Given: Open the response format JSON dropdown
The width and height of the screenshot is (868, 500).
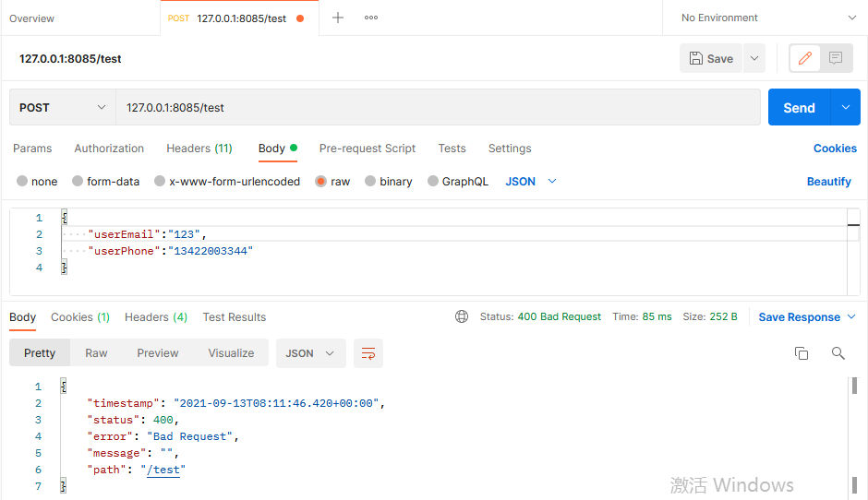Looking at the screenshot, I should tap(310, 353).
